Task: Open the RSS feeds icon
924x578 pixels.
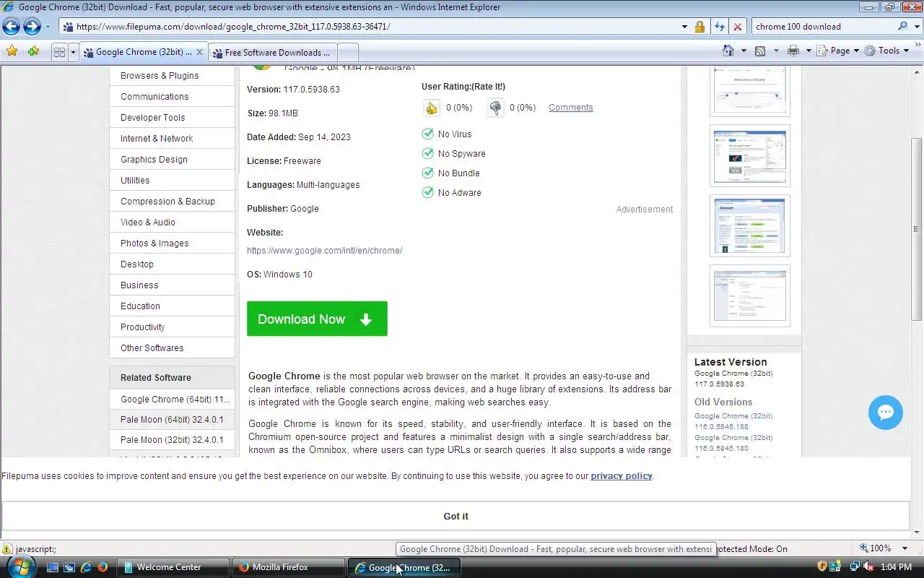Action: (760, 51)
